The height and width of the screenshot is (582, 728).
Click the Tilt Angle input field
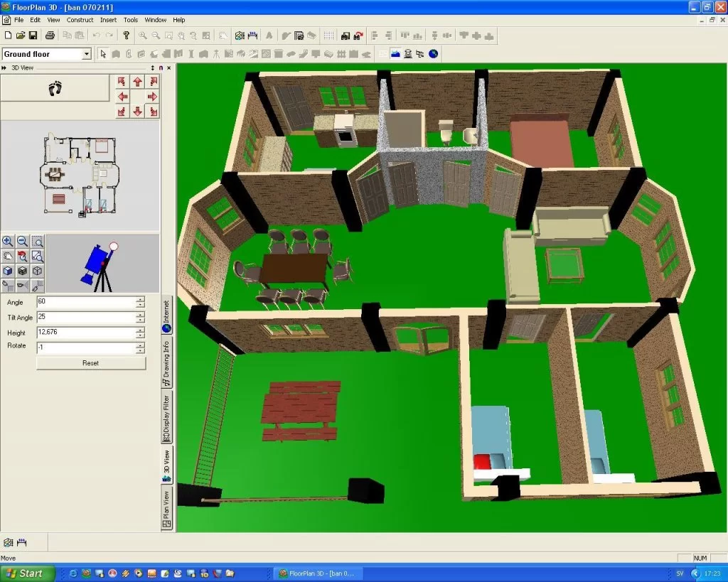pos(85,317)
